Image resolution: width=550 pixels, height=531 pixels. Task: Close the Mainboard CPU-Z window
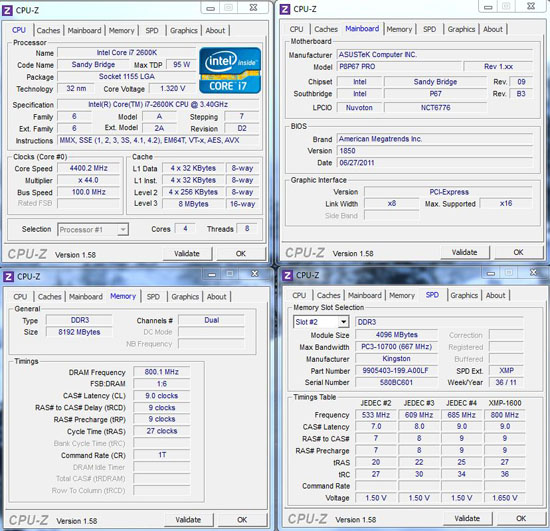pos(531,6)
